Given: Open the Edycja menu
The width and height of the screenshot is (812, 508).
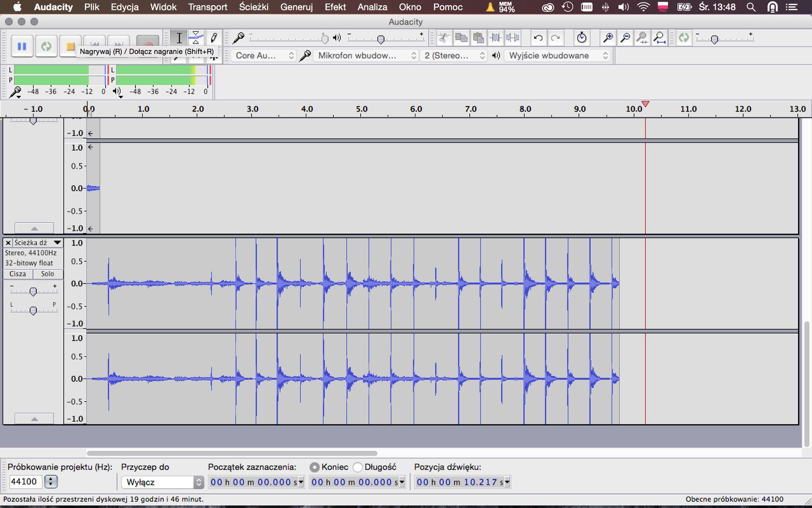Looking at the screenshot, I should 125,7.
